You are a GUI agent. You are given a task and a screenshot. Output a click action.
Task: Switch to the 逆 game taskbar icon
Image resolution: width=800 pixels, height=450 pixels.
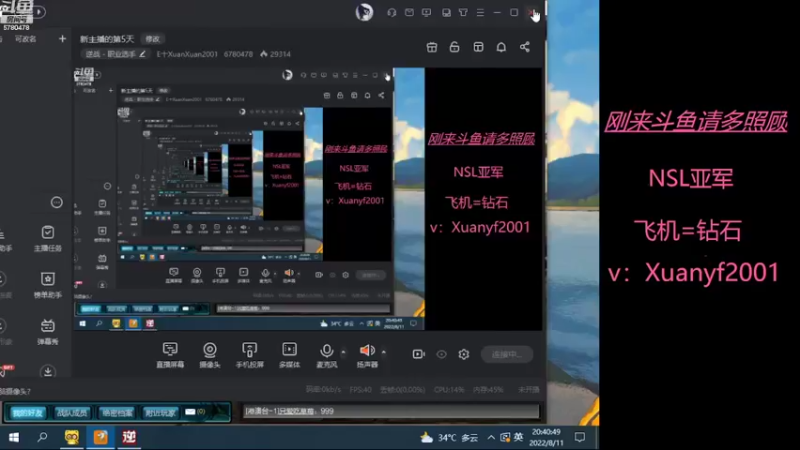click(129, 437)
